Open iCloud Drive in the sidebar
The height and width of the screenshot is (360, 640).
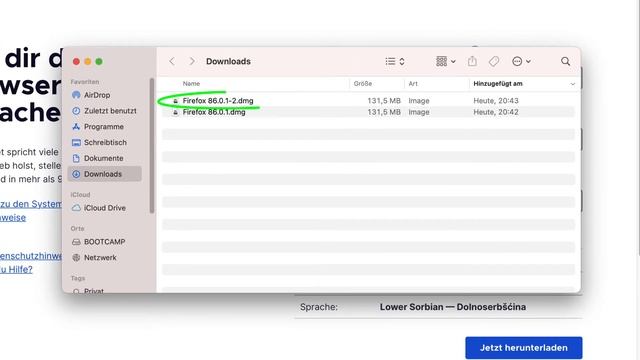point(105,208)
